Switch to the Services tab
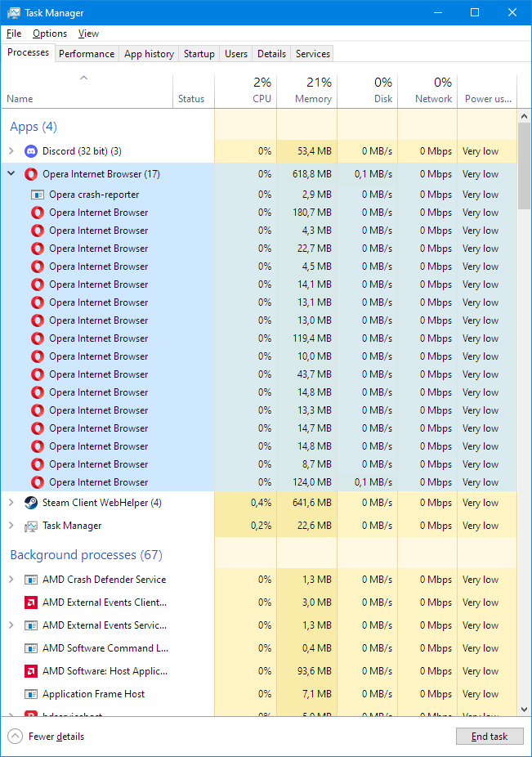Image resolution: width=532 pixels, height=757 pixels. pyautogui.click(x=313, y=54)
